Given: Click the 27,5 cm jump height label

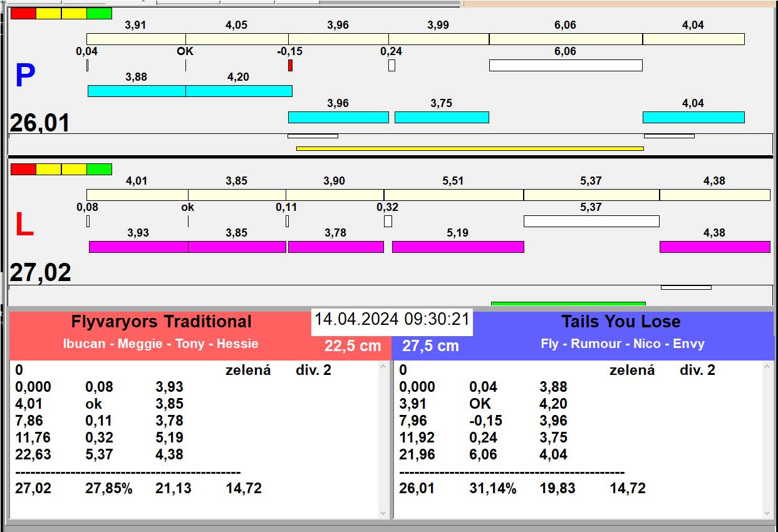Looking at the screenshot, I should click(x=430, y=345).
